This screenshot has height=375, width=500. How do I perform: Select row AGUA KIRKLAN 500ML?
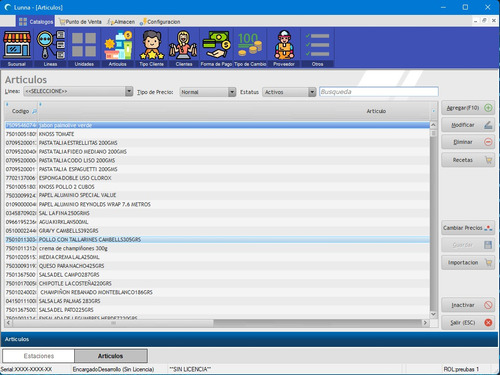tap(217, 222)
